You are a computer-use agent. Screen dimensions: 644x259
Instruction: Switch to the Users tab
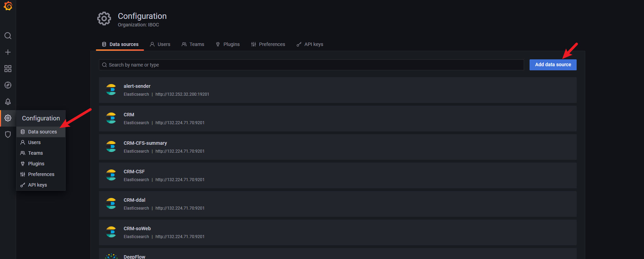coord(160,44)
